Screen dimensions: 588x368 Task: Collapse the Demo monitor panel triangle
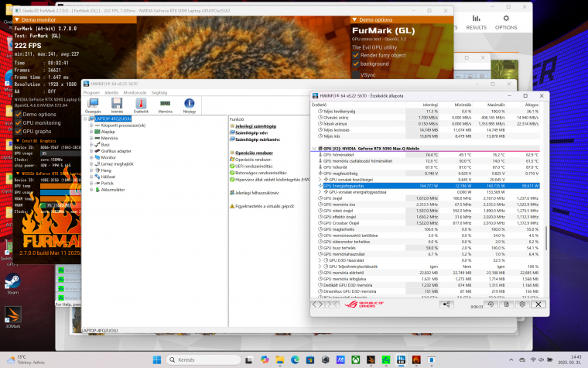pos(17,19)
